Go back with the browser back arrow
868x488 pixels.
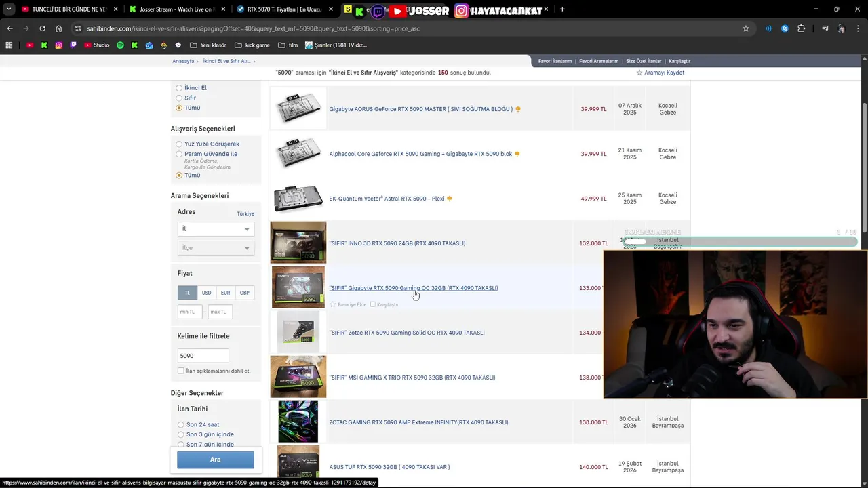coord(9,28)
